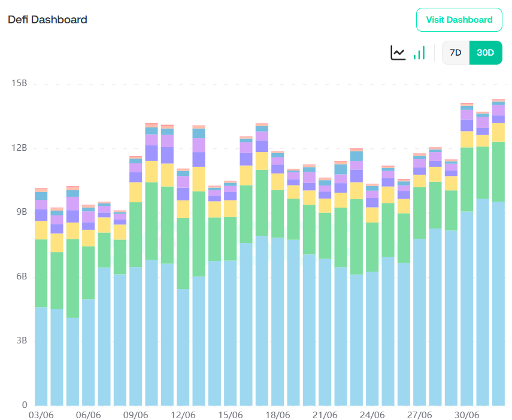512x420 pixels.
Task: Click the 21/06 x-axis date label
Action: [x=325, y=415]
